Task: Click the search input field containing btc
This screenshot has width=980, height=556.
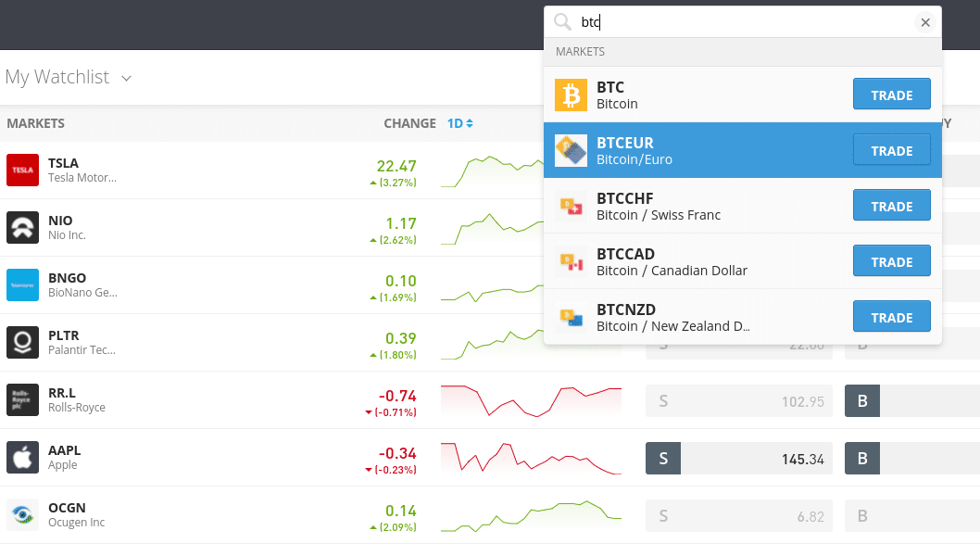Action: (x=744, y=22)
